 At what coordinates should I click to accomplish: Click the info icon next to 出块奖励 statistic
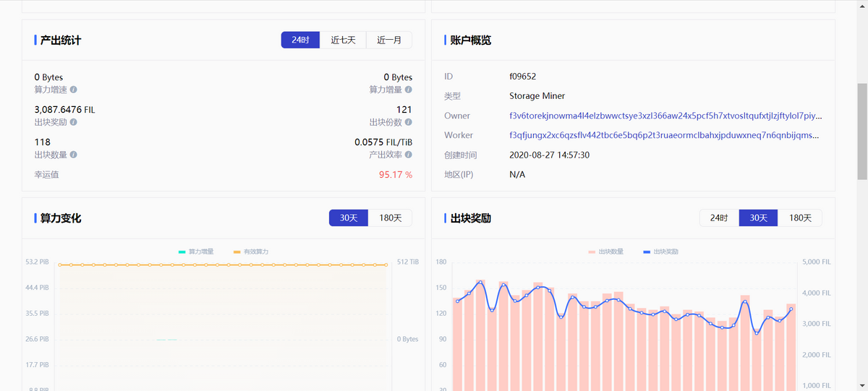coord(74,122)
